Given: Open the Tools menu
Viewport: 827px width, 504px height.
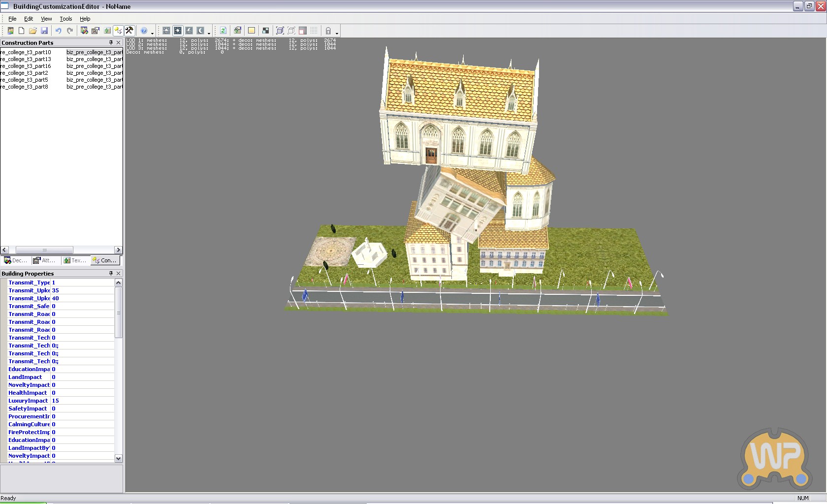Looking at the screenshot, I should (65, 19).
